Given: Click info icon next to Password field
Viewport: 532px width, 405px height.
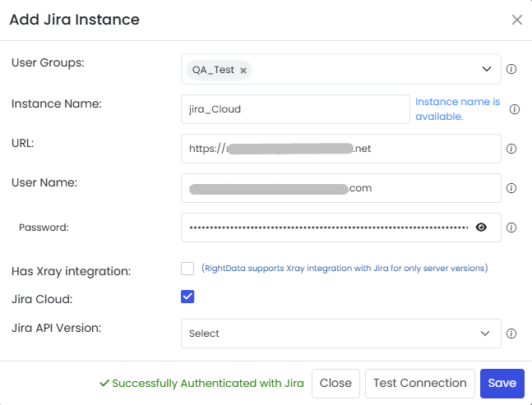Looking at the screenshot, I should coord(511,228).
